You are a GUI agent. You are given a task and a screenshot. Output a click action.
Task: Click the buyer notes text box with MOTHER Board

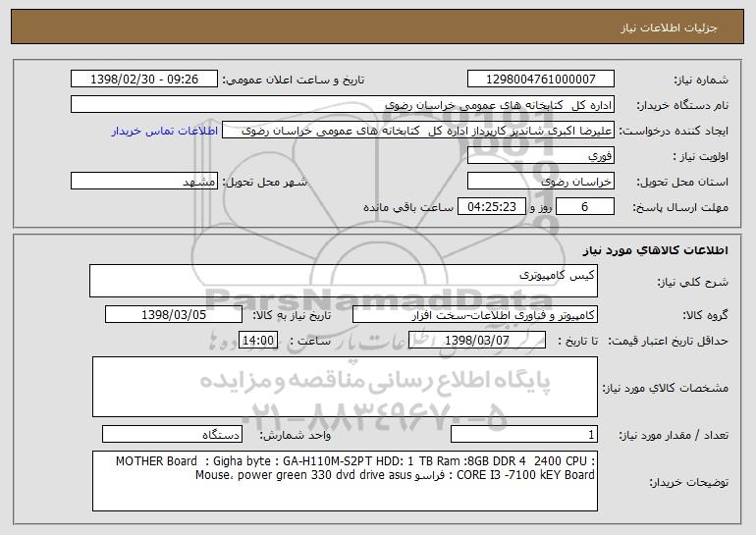tap(345, 481)
